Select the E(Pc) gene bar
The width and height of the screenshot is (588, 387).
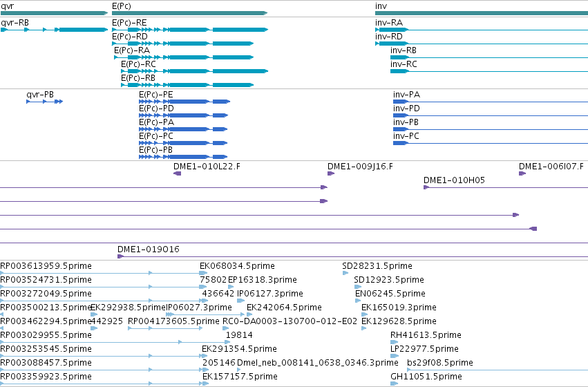(x=190, y=13)
